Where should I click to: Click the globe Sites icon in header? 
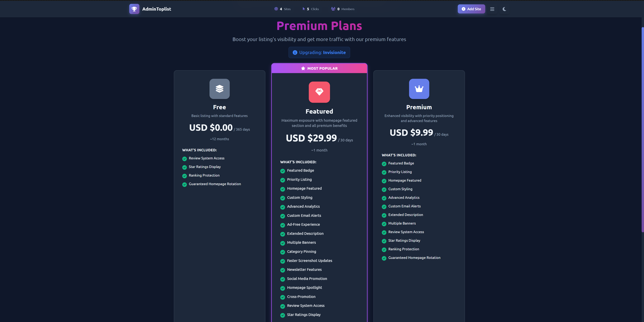pyautogui.click(x=276, y=9)
